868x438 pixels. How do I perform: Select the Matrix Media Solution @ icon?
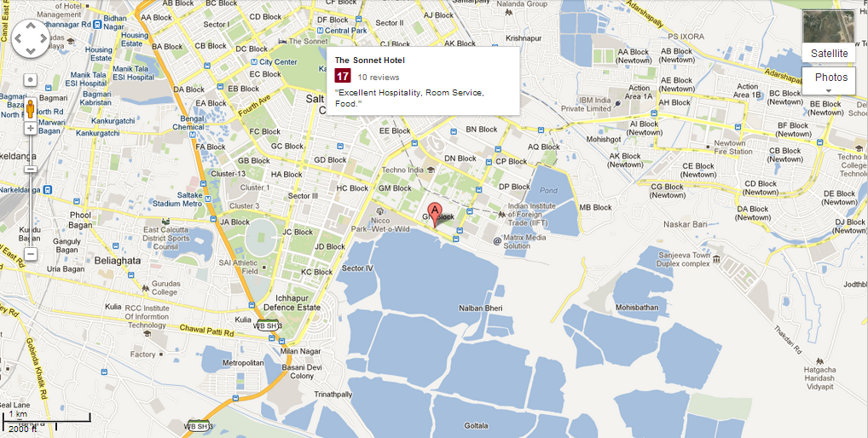(497, 241)
